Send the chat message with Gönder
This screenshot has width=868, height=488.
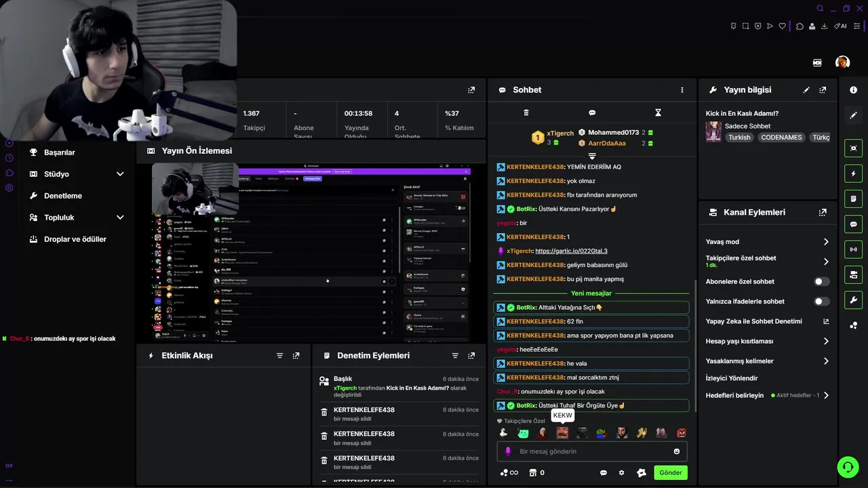coord(671,472)
